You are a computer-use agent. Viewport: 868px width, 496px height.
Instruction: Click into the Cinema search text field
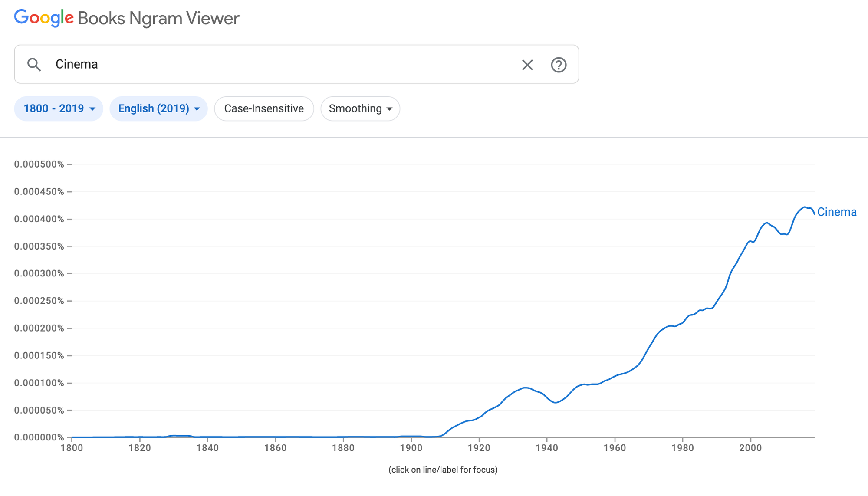(282, 64)
